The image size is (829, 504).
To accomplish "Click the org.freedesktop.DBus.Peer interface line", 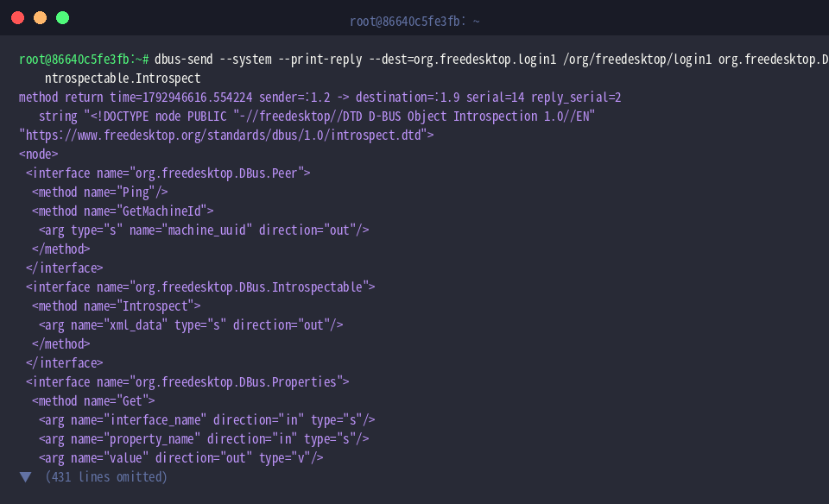I will tap(168, 173).
